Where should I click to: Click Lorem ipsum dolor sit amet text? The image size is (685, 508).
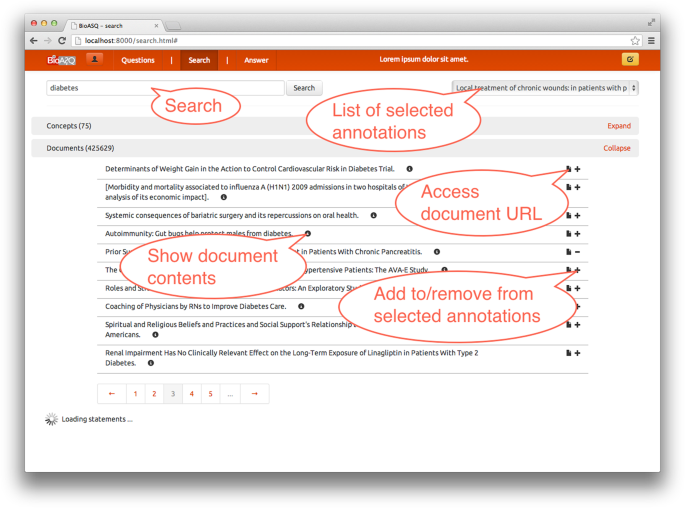[423, 59]
